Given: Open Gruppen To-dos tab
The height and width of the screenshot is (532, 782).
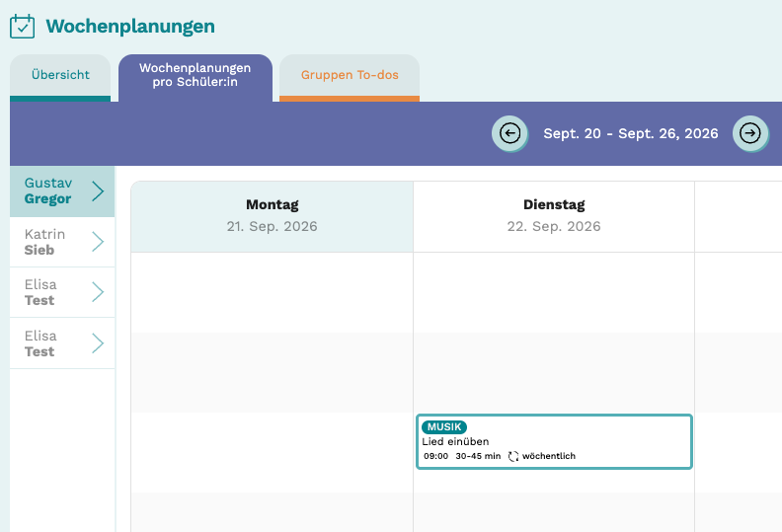Looking at the screenshot, I should pyautogui.click(x=350, y=78).
